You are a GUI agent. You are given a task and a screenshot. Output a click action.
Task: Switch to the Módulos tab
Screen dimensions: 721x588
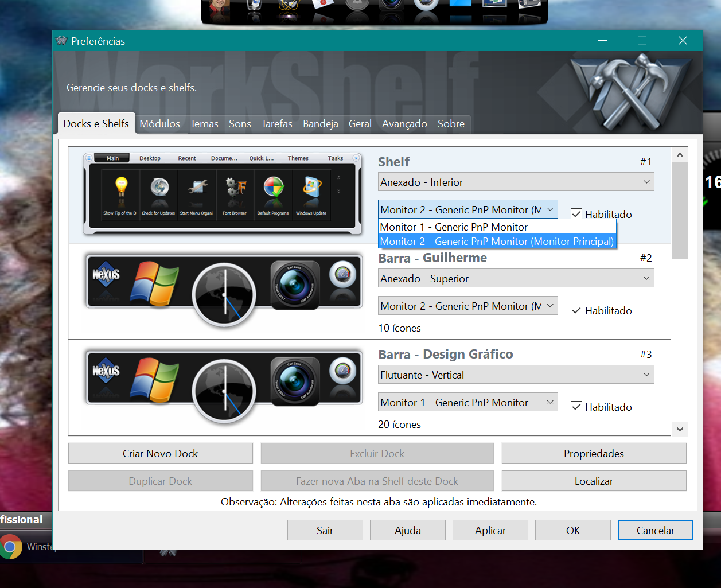click(159, 124)
